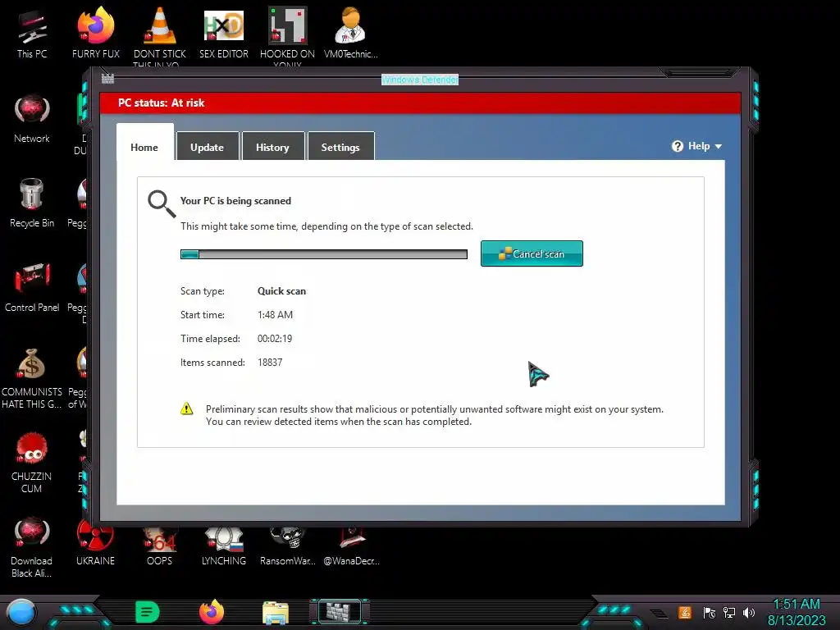Open the Action Center flag tray icon
This screenshot has height=630, width=840.
point(710,612)
